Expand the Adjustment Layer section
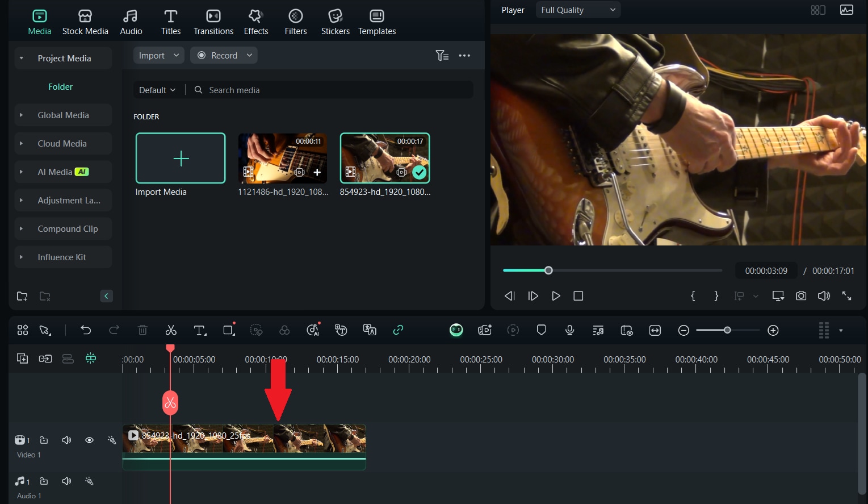The image size is (868, 504). tap(21, 200)
